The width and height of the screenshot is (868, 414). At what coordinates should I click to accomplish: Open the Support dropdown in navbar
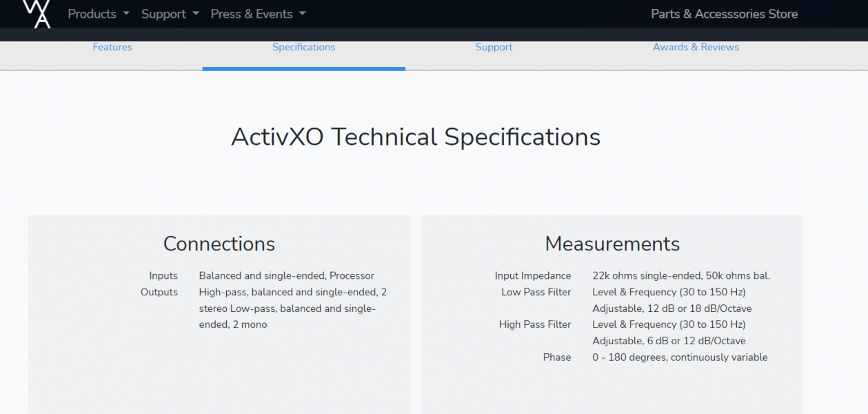(x=170, y=14)
